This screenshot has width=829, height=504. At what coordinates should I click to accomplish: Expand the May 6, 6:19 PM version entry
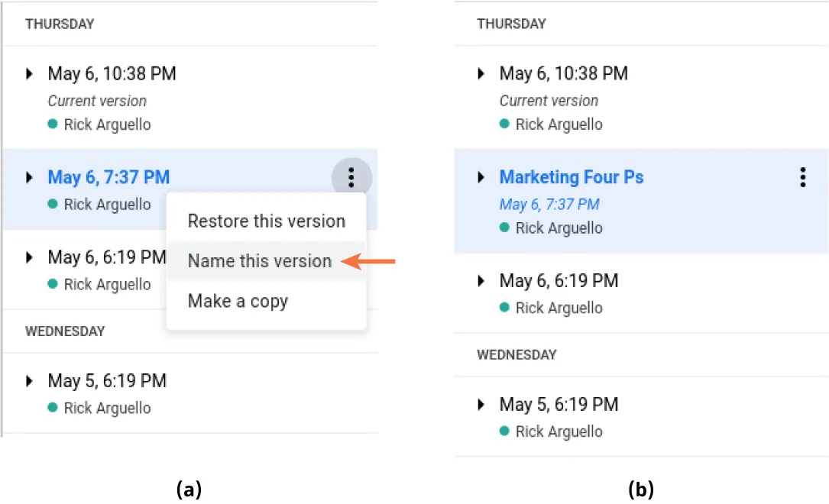[29, 257]
